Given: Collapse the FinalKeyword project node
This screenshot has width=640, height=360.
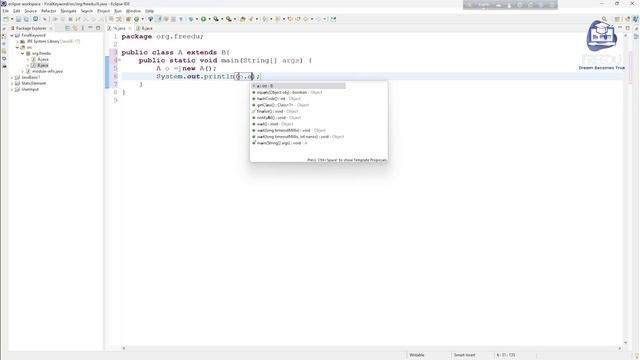Looking at the screenshot, I should 12,36.
